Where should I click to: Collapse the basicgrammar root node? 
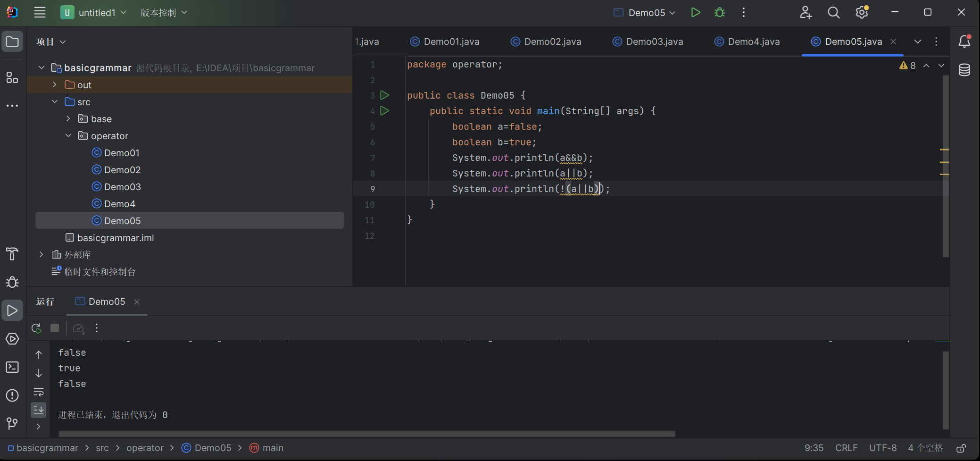[42, 67]
